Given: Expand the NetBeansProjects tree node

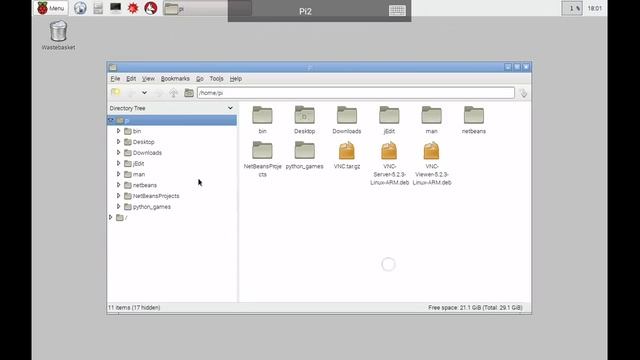Looking at the screenshot, I should (x=118, y=196).
